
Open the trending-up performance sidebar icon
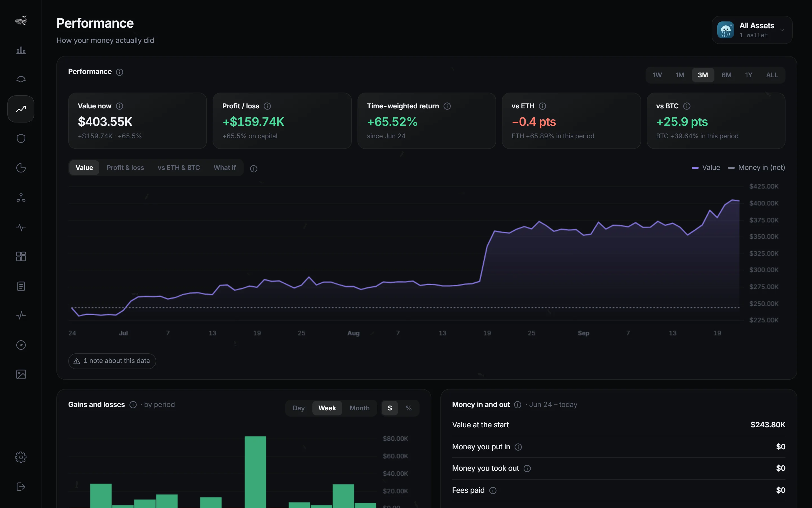(x=21, y=109)
